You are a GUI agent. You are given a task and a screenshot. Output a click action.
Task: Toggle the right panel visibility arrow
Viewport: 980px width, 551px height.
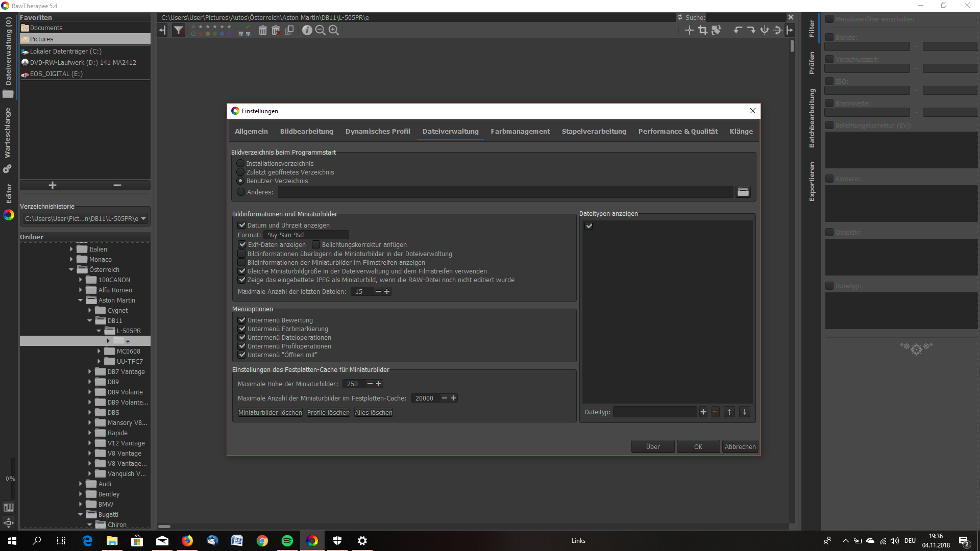tap(790, 31)
